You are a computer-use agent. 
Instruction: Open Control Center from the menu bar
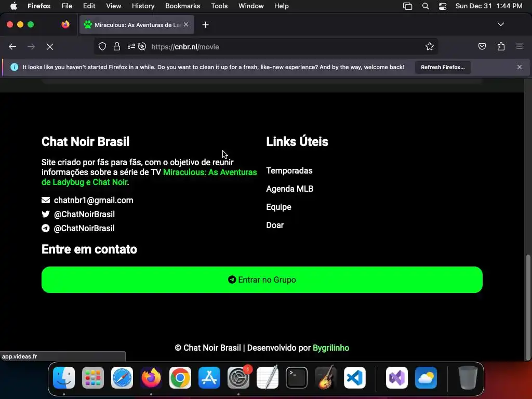tap(443, 6)
